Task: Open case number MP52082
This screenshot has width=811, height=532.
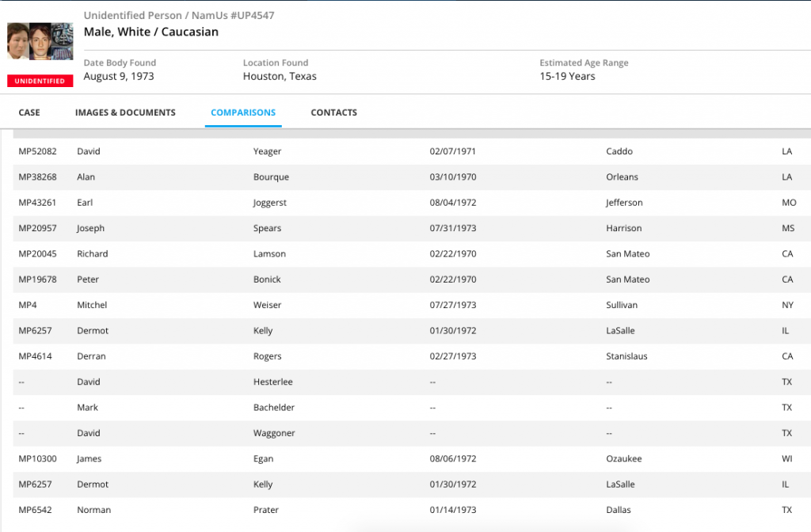Action: [x=37, y=151]
